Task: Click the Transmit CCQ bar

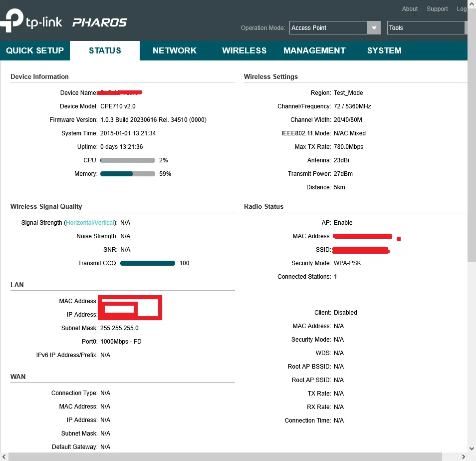Action: (x=148, y=263)
